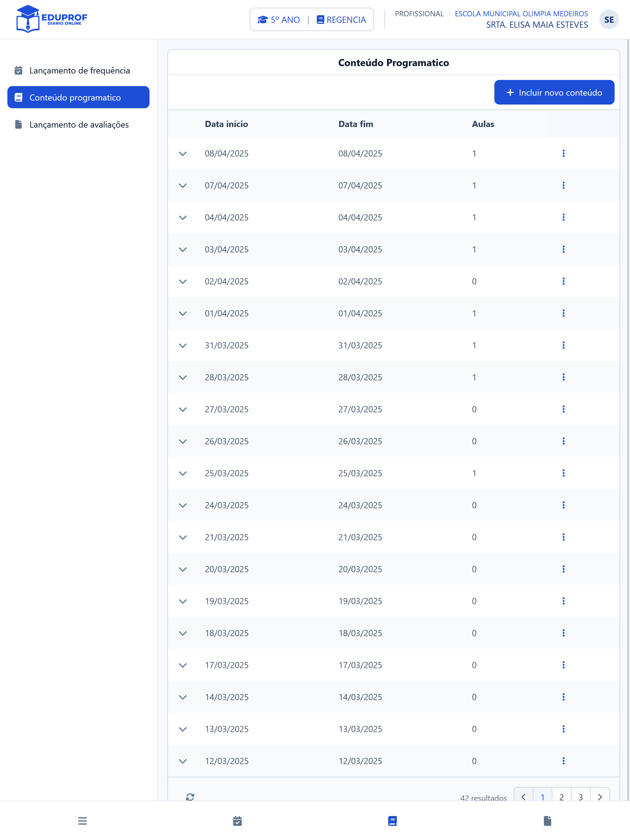Open the three-dot menu for 13/03/2025
The image size is (630, 840).
pyautogui.click(x=563, y=729)
